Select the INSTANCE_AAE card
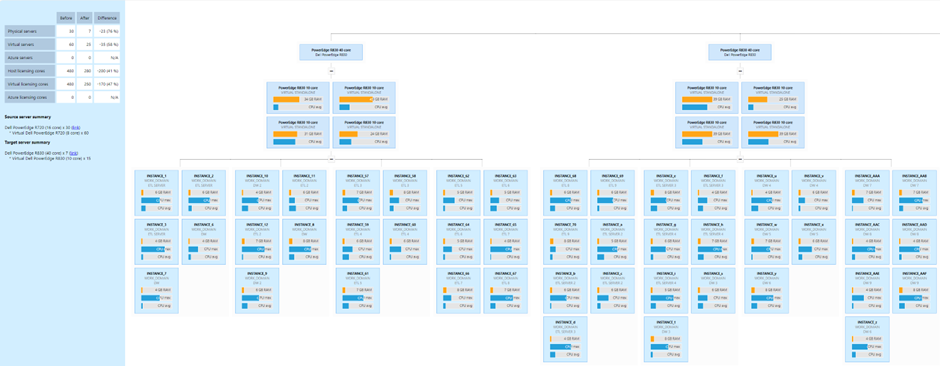Screen dimensions: 940x366 point(867,291)
